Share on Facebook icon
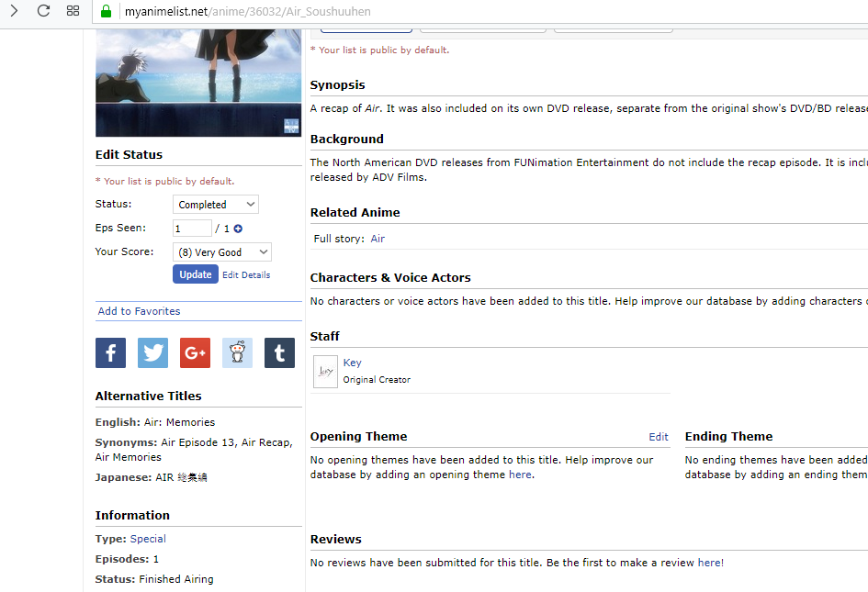Image resolution: width=868 pixels, height=592 pixels. click(x=110, y=352)
